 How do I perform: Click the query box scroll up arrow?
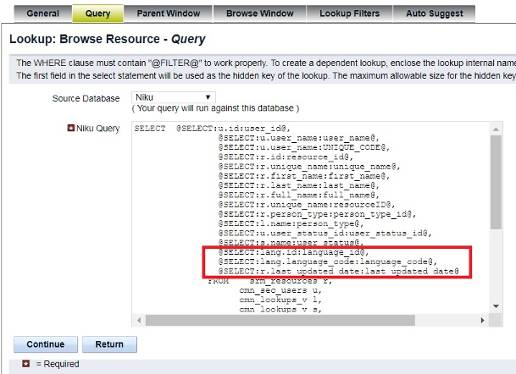tap(496, 129)
